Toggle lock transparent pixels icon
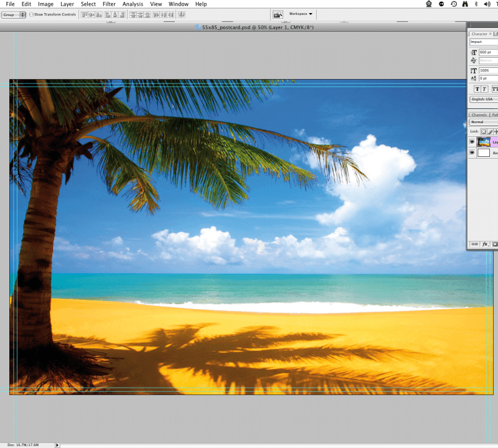 [x=483, y=131]
